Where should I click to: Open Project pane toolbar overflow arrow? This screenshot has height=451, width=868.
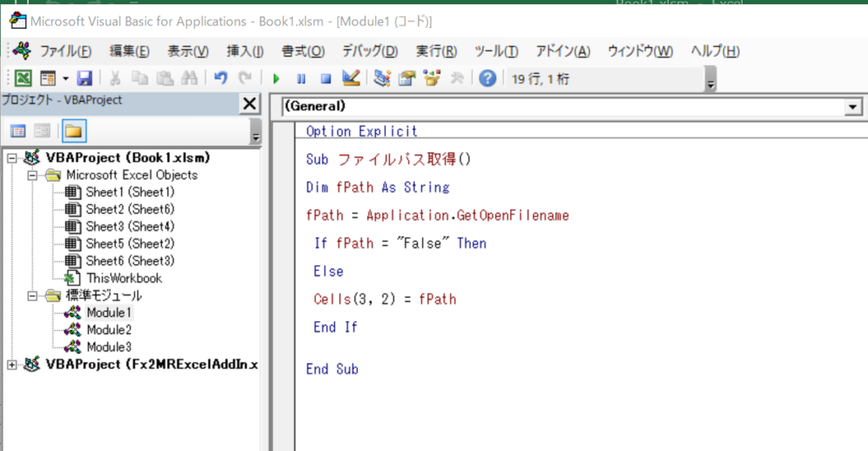coord(255,131)
